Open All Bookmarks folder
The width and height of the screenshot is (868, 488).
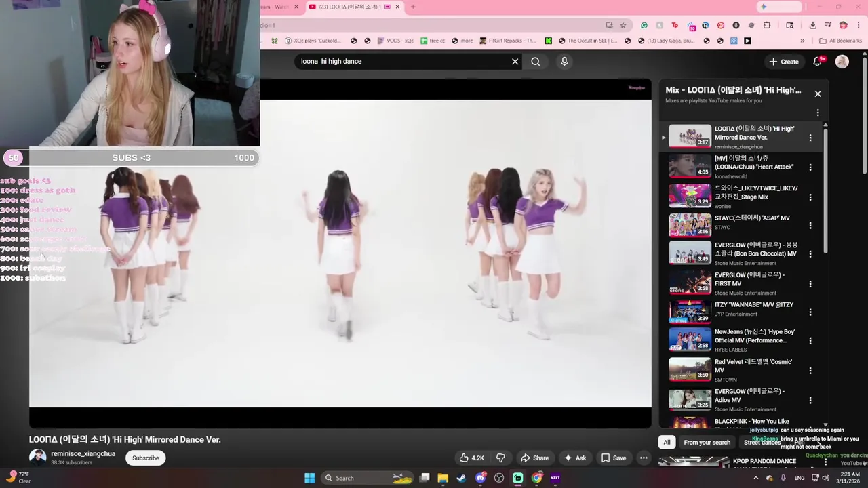840,41
